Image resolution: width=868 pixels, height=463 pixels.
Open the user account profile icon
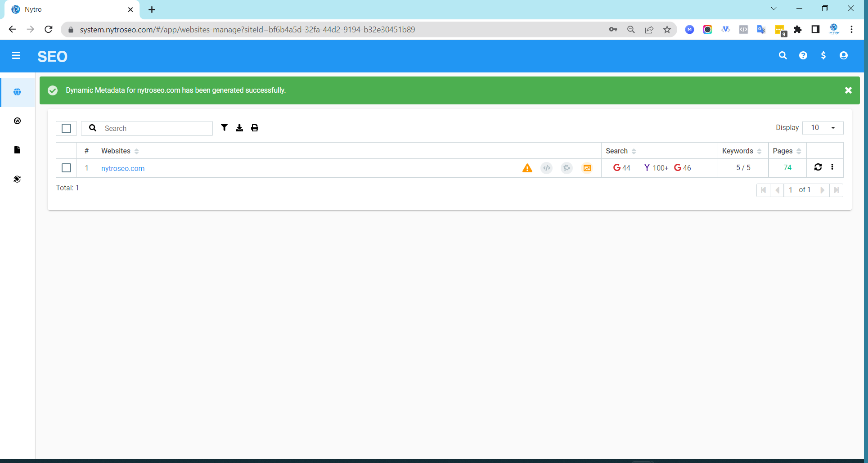[844, 55]
